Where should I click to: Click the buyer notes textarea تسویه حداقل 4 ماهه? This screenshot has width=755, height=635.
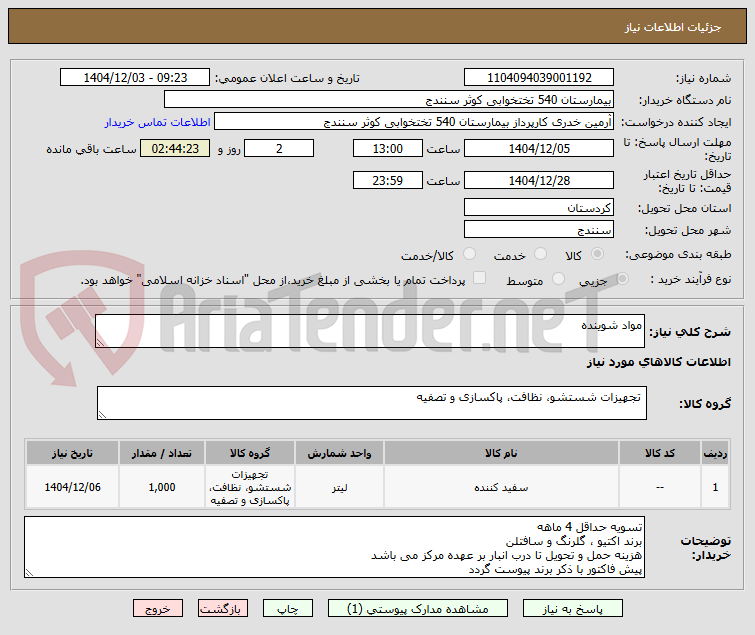pyautogui.click(x=334, y=547)
